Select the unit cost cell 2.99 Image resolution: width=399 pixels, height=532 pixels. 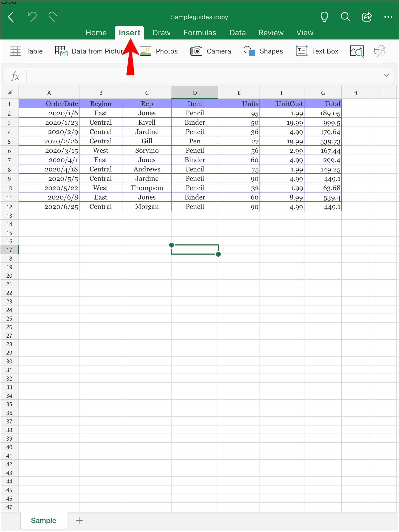[282, 150]
